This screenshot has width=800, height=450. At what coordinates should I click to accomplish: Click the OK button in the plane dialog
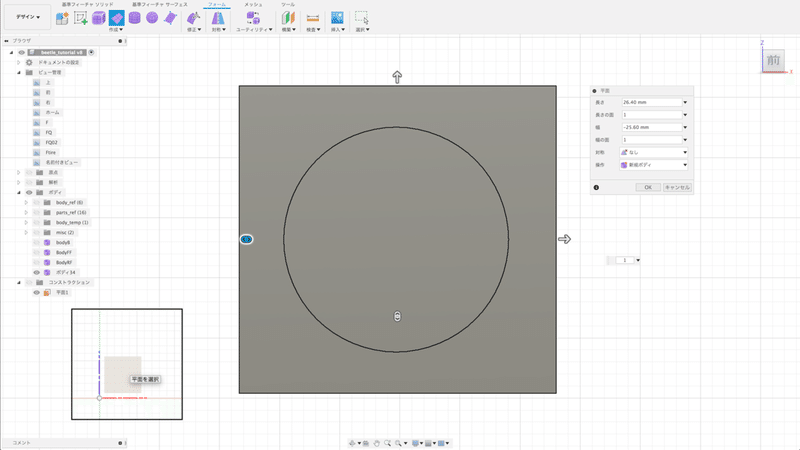(x=648, y=187)
